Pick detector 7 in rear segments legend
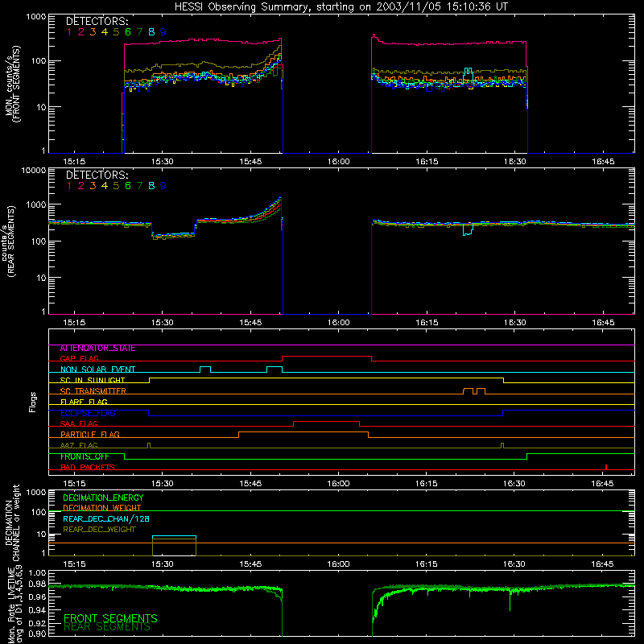The image size is (644, 644). [x=139, y=186]
